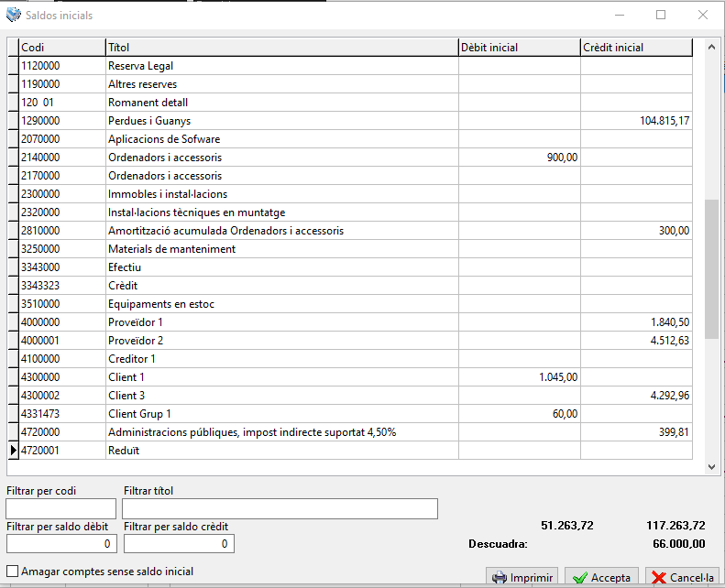
Task: Click the Títol column header
Action: 282,47
